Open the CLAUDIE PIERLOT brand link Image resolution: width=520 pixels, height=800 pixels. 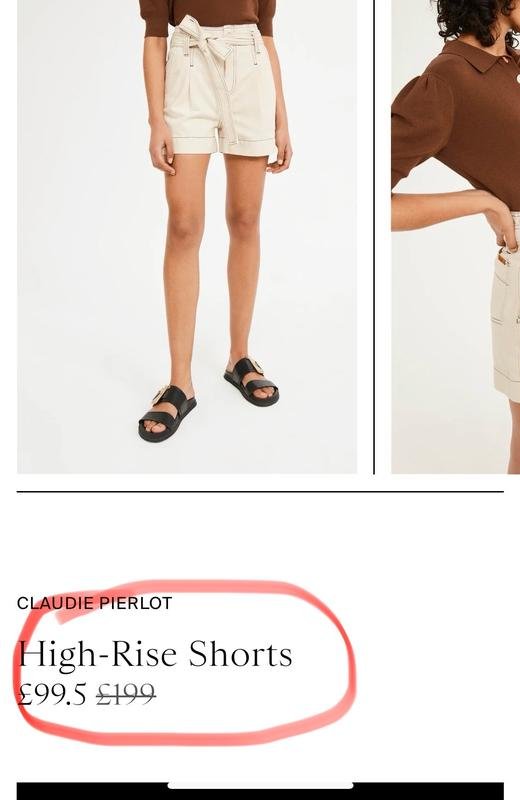point(94,603)
